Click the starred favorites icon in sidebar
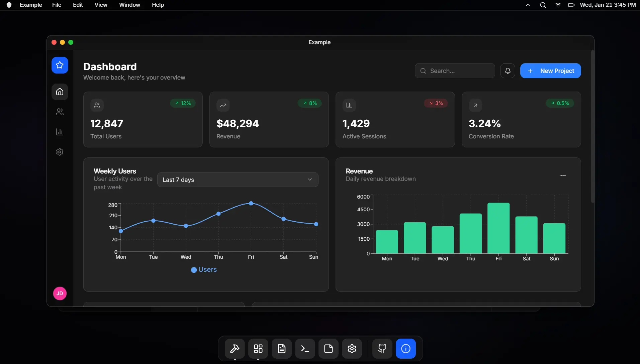 (x=60, y=65)
